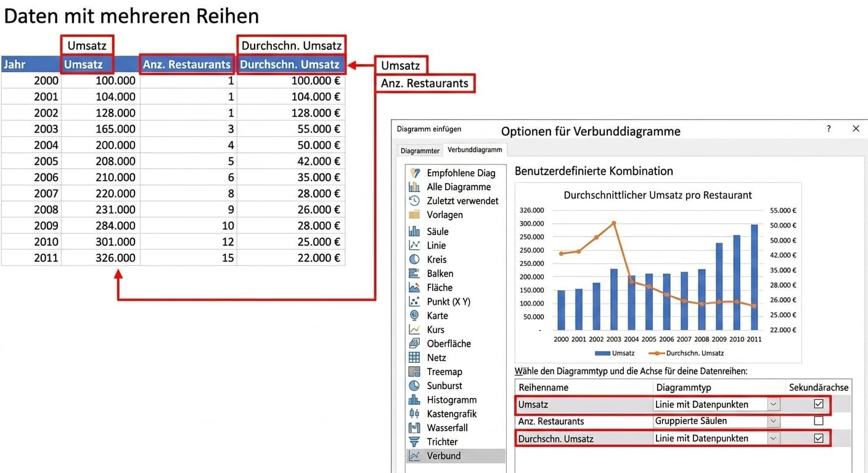Choose the Wasserfall chart icon

(x=414, y=427)
